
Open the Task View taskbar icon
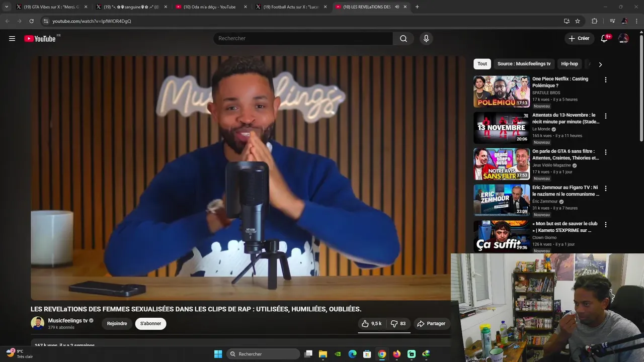coord(308,354)
